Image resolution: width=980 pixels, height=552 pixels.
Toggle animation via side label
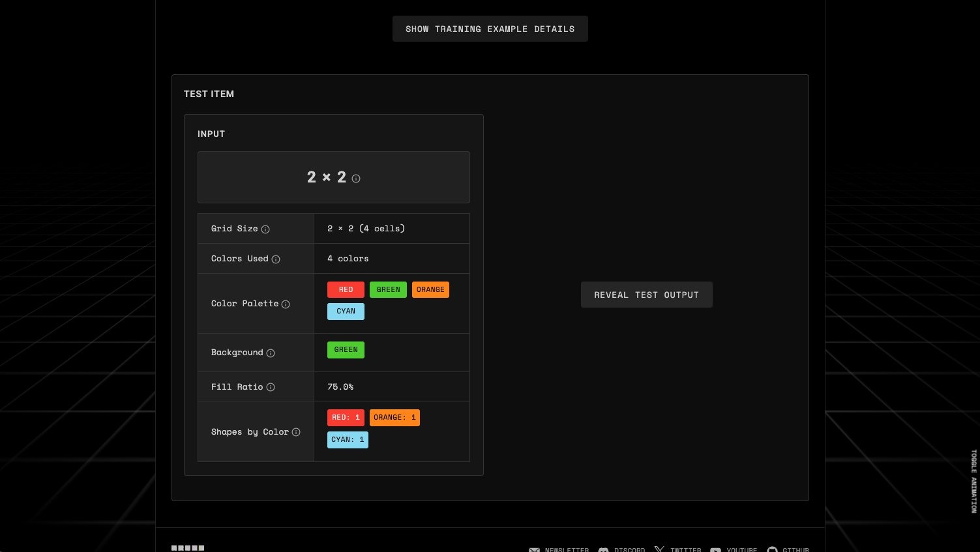pyautogui.click(x=973, y=481)
